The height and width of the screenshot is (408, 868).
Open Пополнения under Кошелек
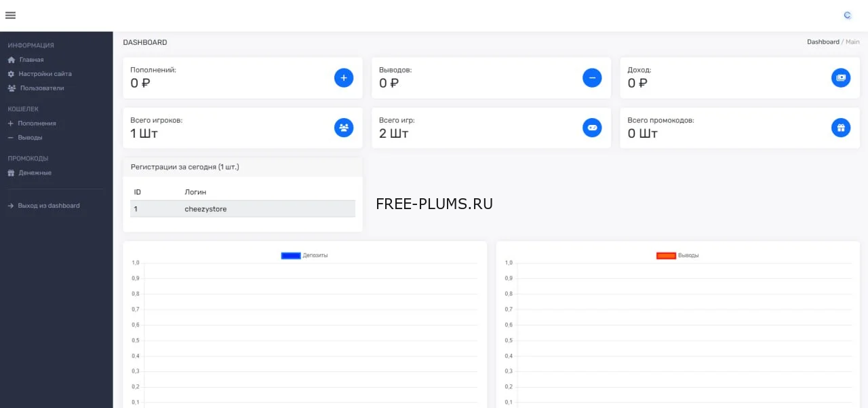pos(37,124)
